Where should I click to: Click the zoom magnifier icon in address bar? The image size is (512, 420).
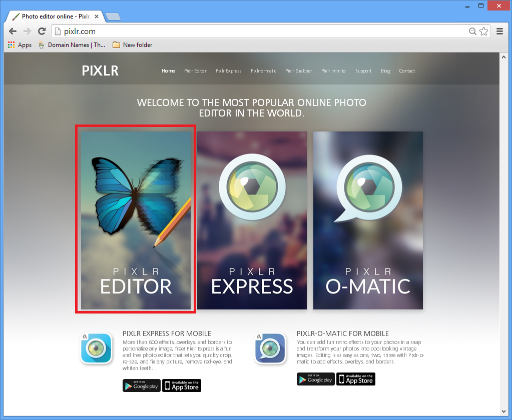click(x=472, y=31)
